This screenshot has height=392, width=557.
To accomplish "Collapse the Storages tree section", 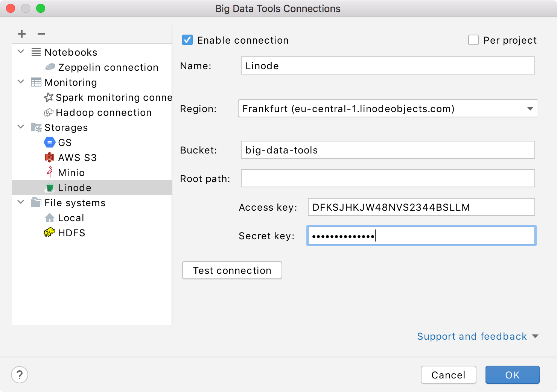I will [x=21, y=127].
